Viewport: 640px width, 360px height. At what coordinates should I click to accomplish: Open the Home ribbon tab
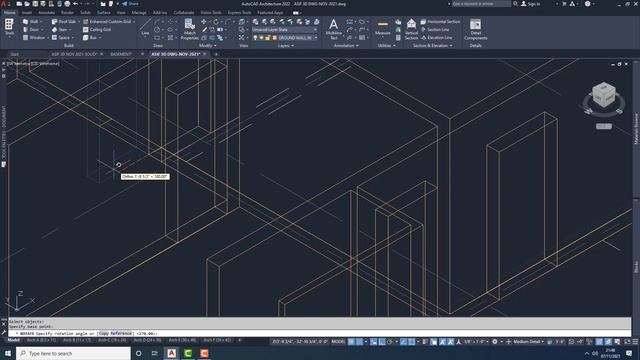(9, 13)
